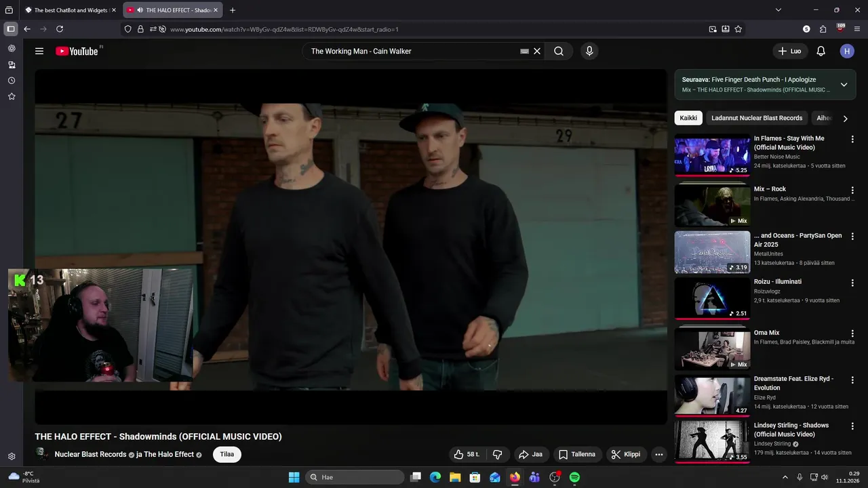
Task: List all tabs dropdown arrow
Action: pyautogui.click(x=778, y=10)
